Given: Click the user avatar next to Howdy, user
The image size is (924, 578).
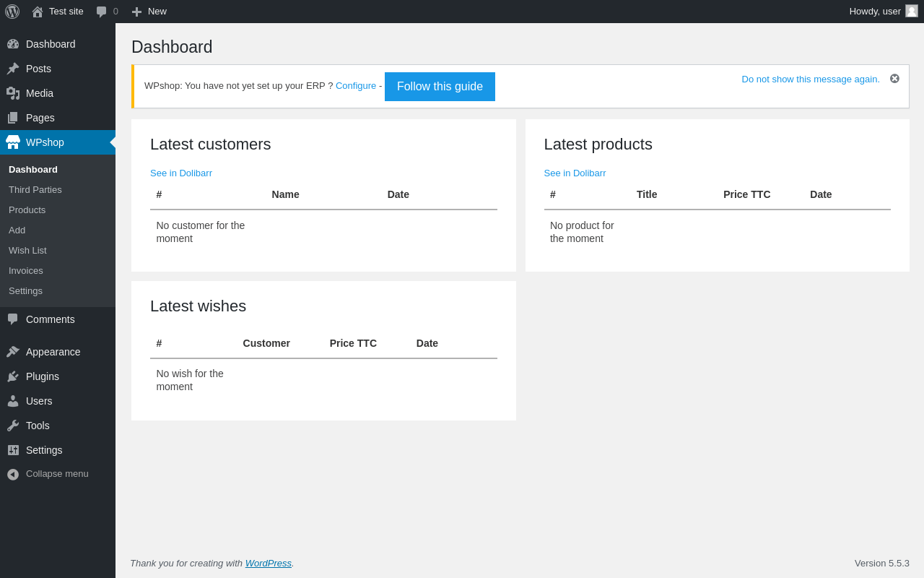Looking at the screenshot, I should [x=912, y=11].
